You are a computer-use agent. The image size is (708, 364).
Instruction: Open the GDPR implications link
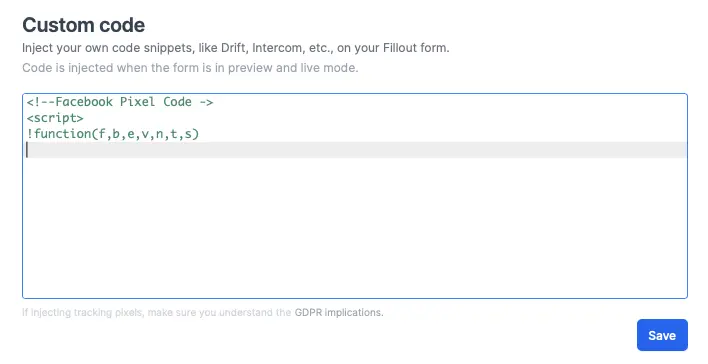pyautogui.click(x=339, y=313)
